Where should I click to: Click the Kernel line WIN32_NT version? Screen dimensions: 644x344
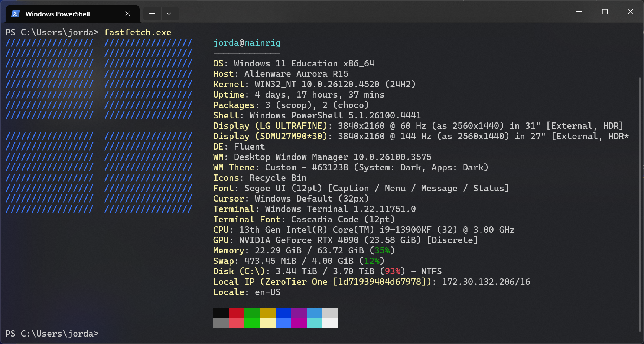tap(314, 84)
